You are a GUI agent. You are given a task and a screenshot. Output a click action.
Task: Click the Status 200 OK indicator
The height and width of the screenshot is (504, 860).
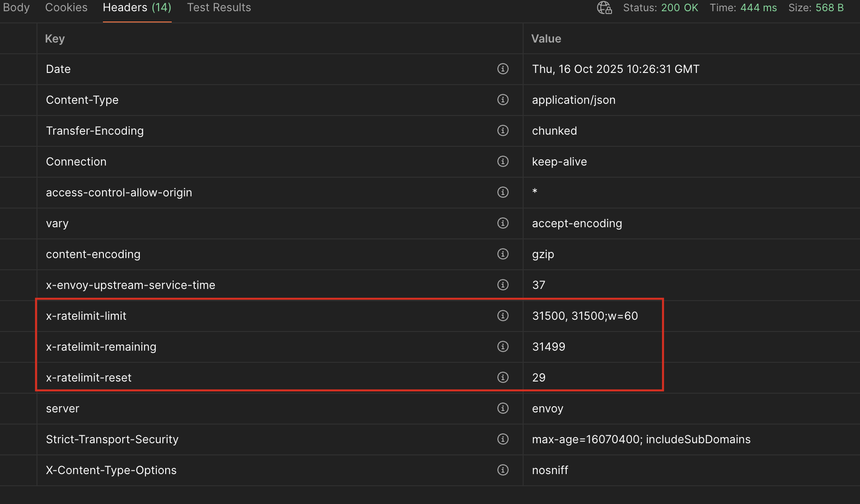pyautogui.click(x=660, y=7)
